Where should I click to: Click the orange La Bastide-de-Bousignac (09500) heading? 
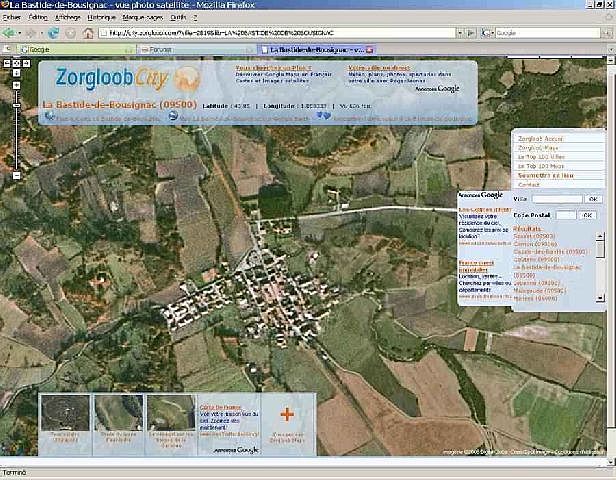point(119,104)
